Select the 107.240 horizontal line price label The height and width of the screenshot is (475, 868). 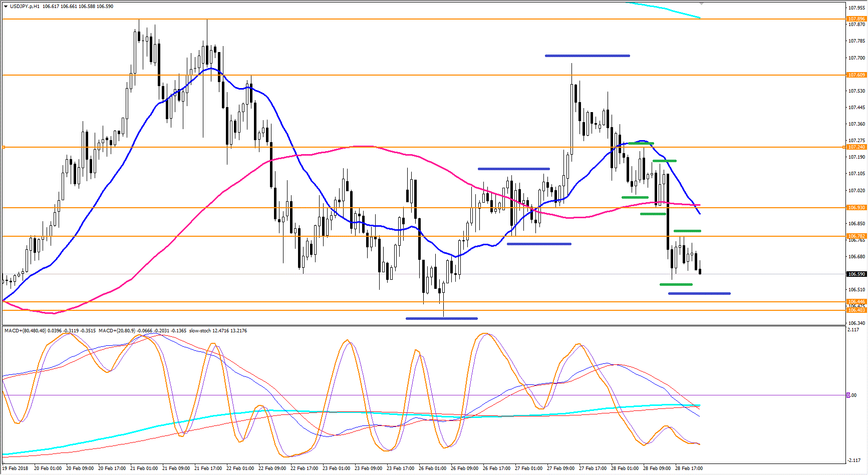click(856, 147)
